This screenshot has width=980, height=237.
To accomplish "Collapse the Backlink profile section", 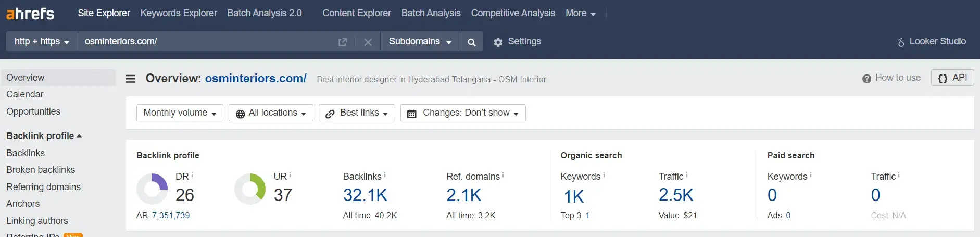I will pos(44,136).
